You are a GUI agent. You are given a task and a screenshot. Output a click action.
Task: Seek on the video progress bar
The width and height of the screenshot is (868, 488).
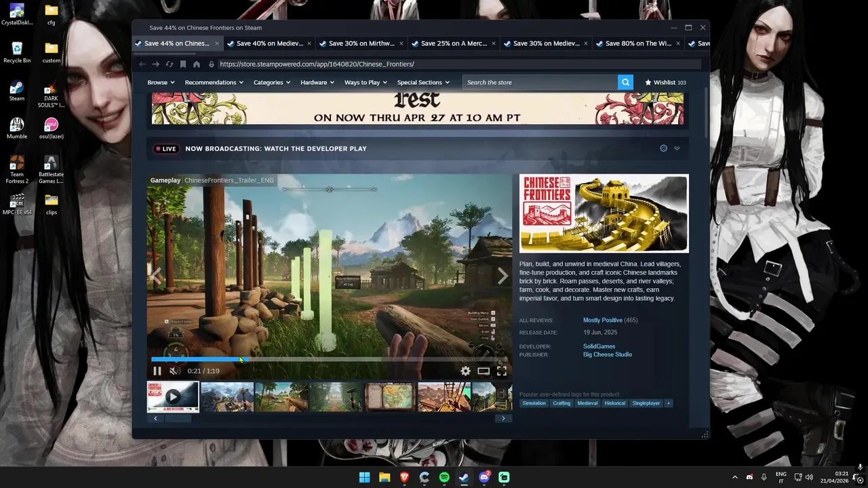click(x=329, y=359)
